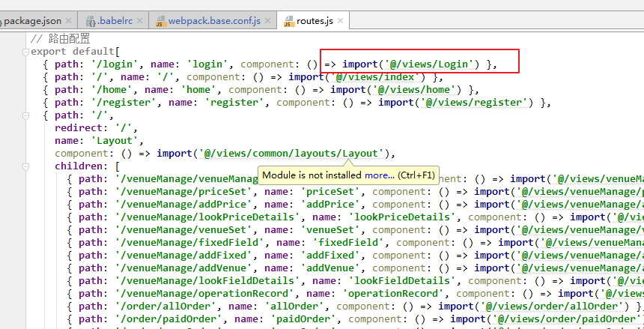The width and height of the screenshot is (644, 329).
Task: Click '/venueManage/addVenue' path string
Action: [183, 268]
